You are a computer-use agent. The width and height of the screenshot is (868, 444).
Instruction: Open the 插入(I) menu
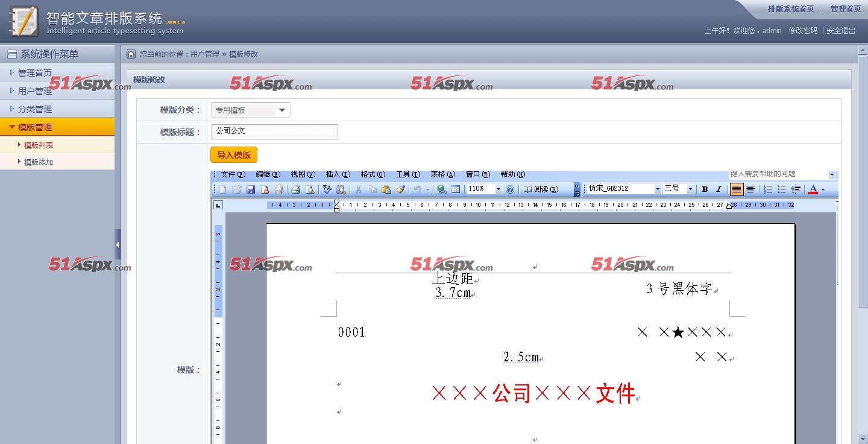[338, 174]
